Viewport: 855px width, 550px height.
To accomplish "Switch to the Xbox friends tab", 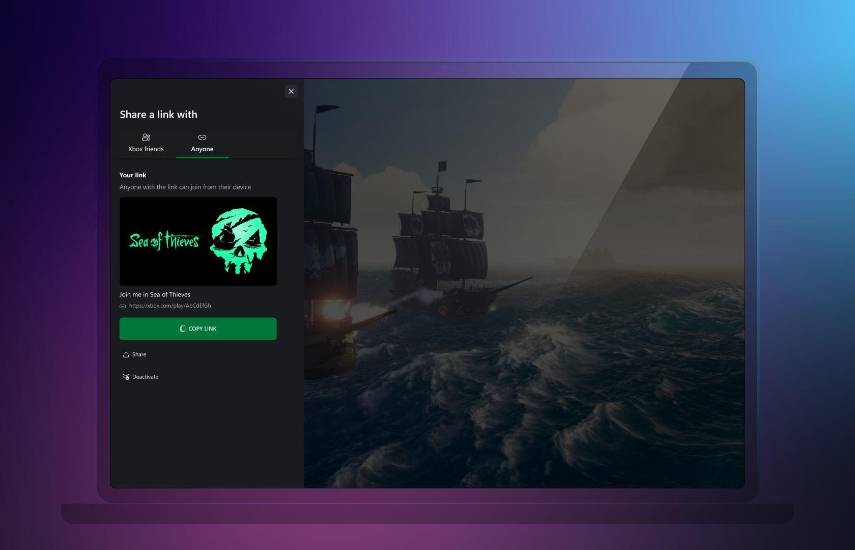I will 146,148.
